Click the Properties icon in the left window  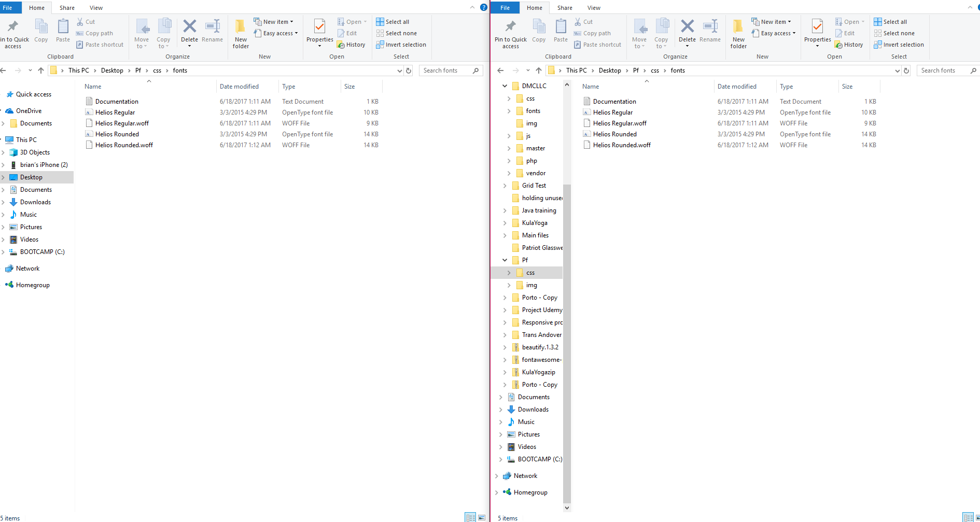coord(319,26)
